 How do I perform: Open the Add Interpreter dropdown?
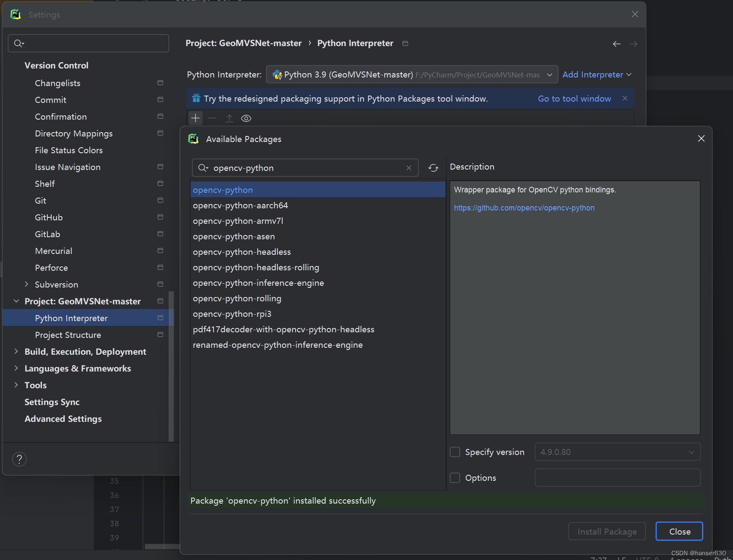point(597,74)
